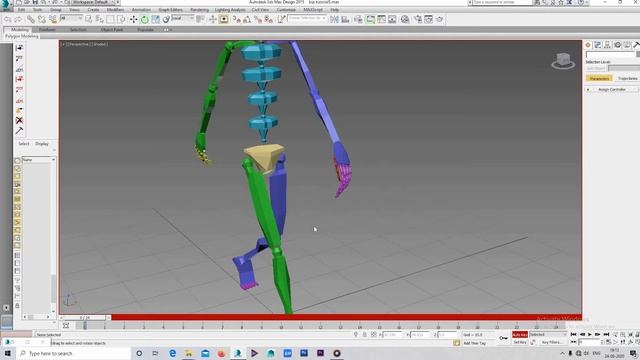Open the Rendering menu
This screenshot has width=640, height=360.
tap(200, 10)
